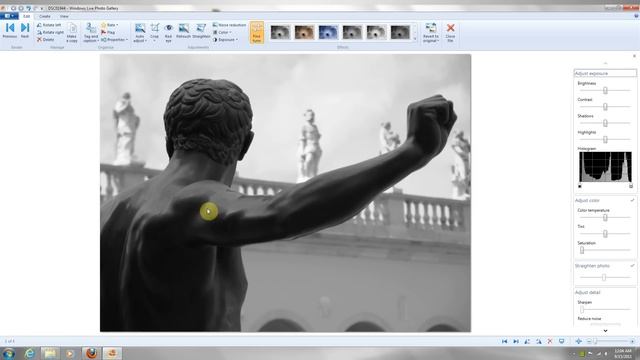Apply the fourth effect thumbnail
Screen dimensions: 640x360
coord(352,32)
